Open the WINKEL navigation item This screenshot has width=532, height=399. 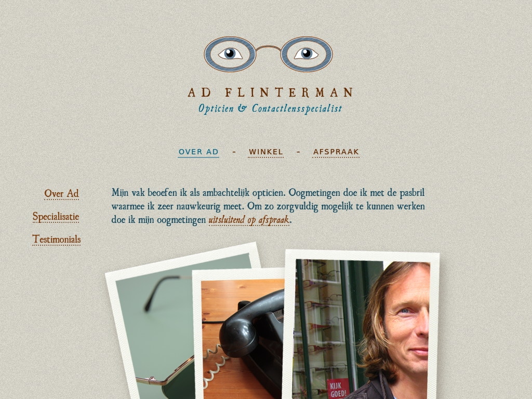pyautogui.click(x=266, y=152)
